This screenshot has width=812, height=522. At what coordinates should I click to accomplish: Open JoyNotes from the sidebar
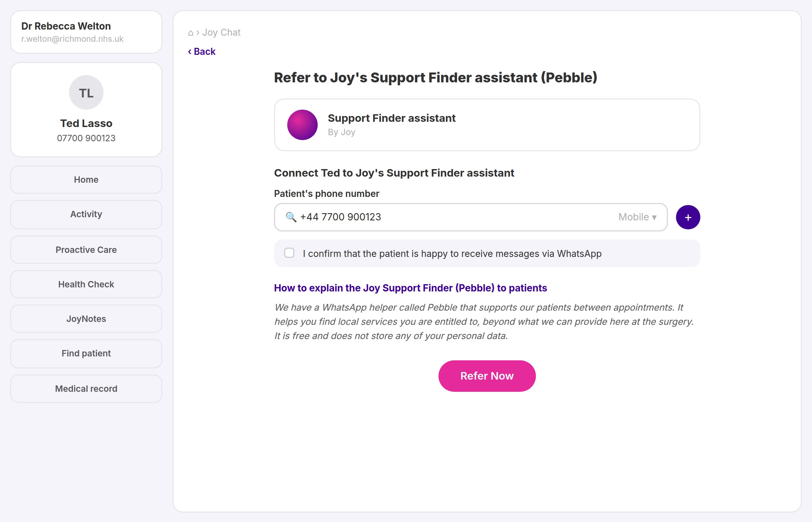pyautogui.click(x=86, y=319)
